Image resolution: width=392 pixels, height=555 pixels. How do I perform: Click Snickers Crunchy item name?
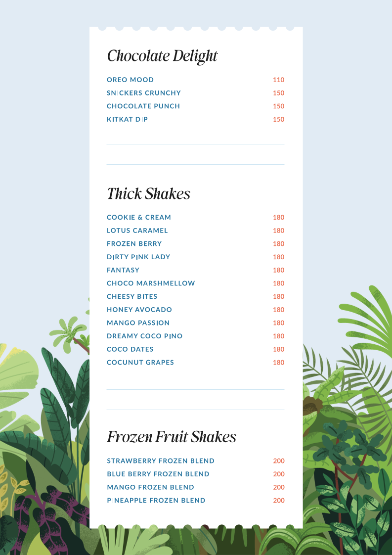(144, 93)
